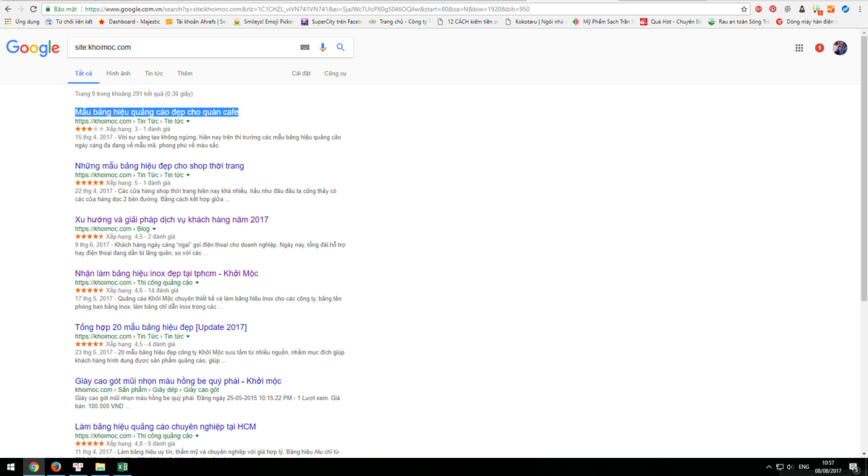This screenshot has height=476, width=868.
Task: Open the Smileys! Emoji Picker bookmark
Action: [263, 22]
